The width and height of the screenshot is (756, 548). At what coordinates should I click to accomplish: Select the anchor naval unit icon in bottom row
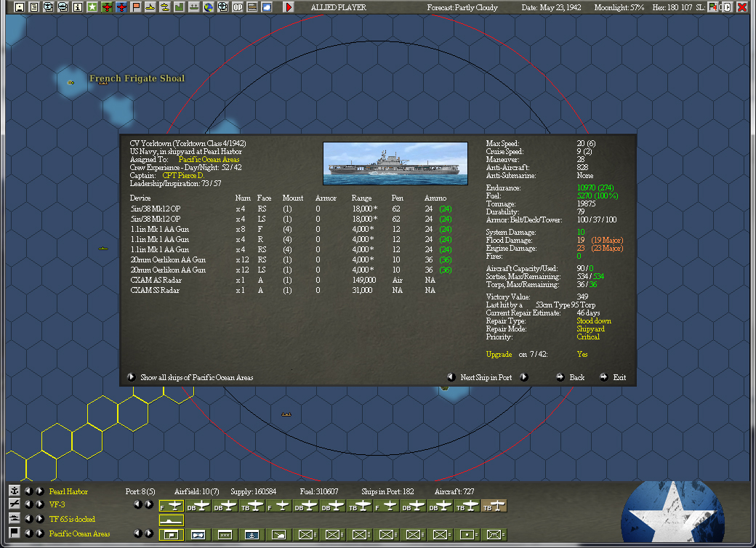tap(252, 534)
